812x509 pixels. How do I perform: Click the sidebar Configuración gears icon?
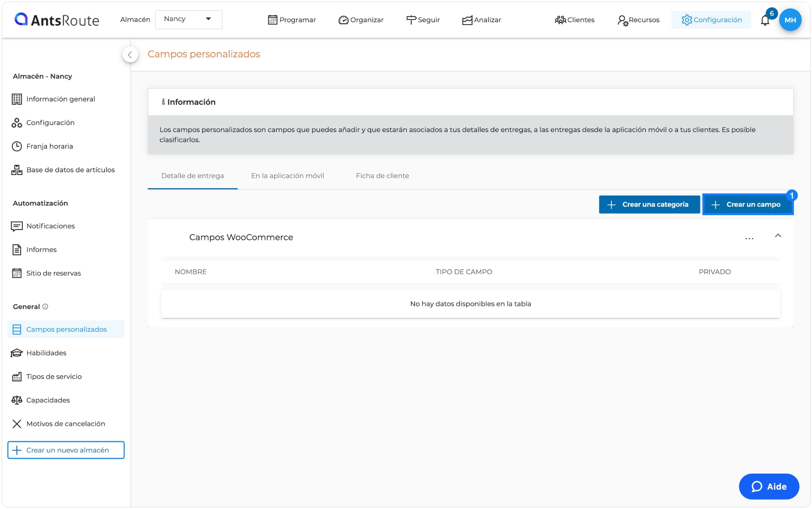17,123
